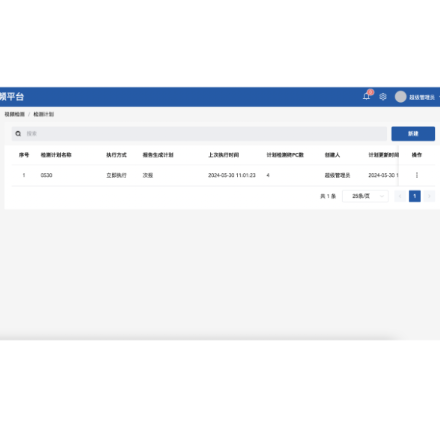Click the 执行方式 column header
Image resolution: width=440 pixels, height=440 pixels.
(x=116, y=155)
